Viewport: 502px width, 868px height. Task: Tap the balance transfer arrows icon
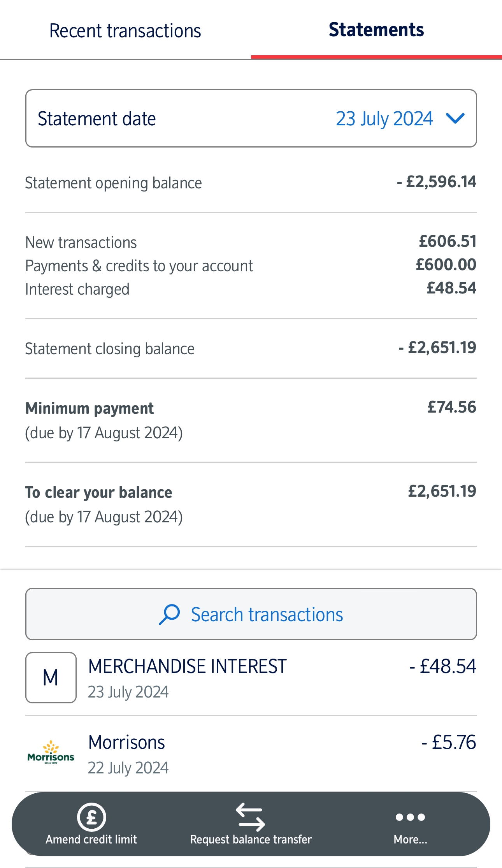coord(251,817)
